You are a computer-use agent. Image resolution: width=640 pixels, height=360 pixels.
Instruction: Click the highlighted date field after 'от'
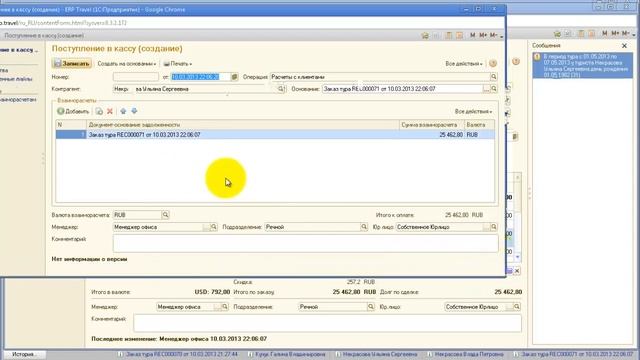coord(200,77)
